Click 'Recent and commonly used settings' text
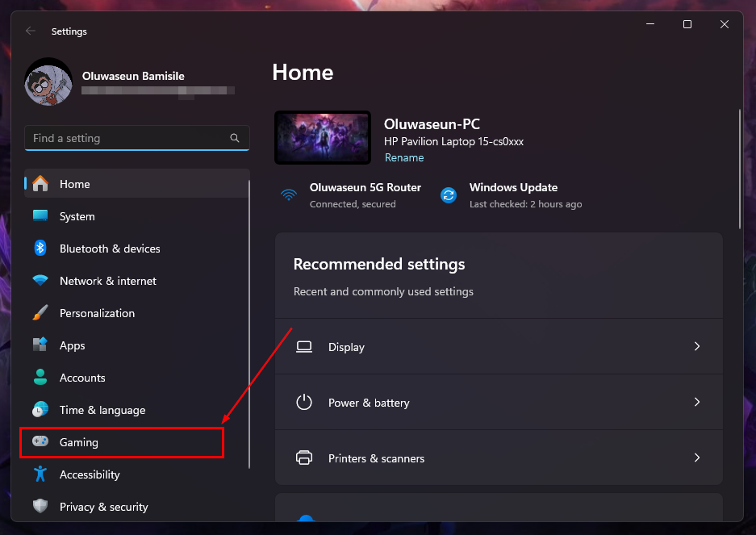Viewport: 756px width, 535px height. pyautogui.click(x=383, y=291)
